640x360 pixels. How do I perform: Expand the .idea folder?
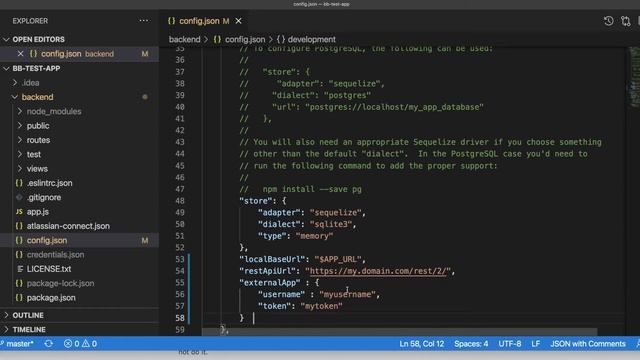coord(31,83)
